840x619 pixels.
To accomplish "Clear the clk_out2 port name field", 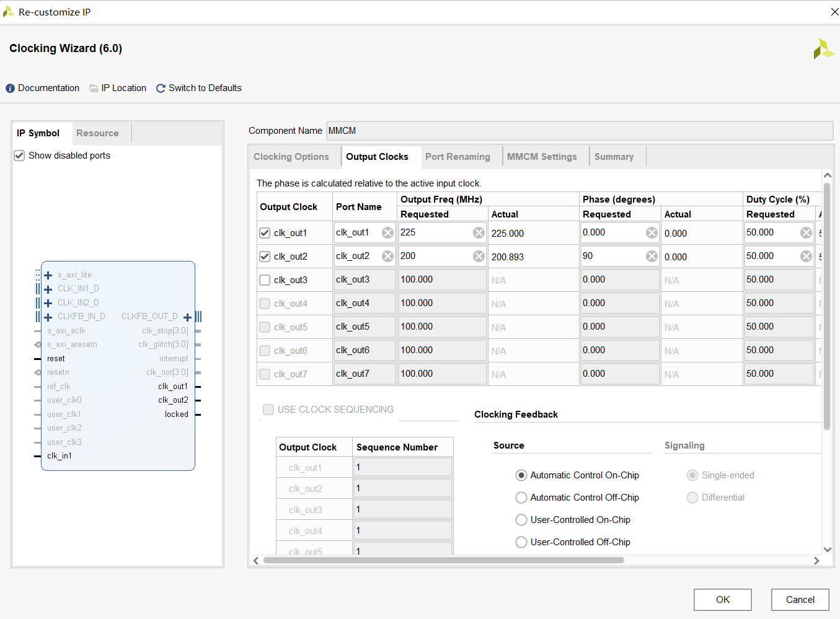I will click(x=387, y=257).
